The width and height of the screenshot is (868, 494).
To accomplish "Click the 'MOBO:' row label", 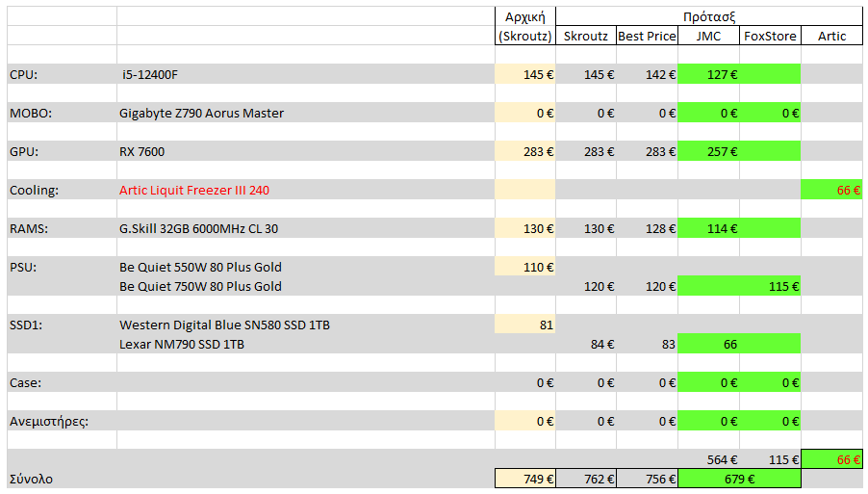I will (31, 113).
